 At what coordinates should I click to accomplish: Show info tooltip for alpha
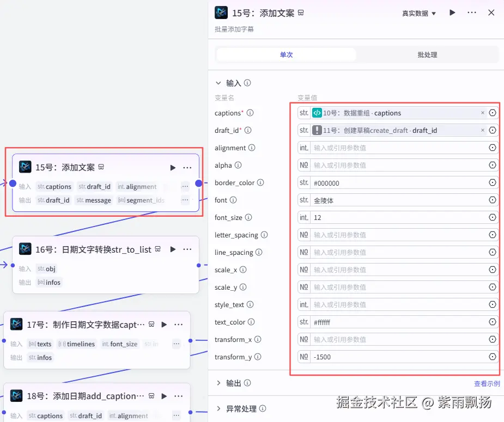click(x=238, y=165)
